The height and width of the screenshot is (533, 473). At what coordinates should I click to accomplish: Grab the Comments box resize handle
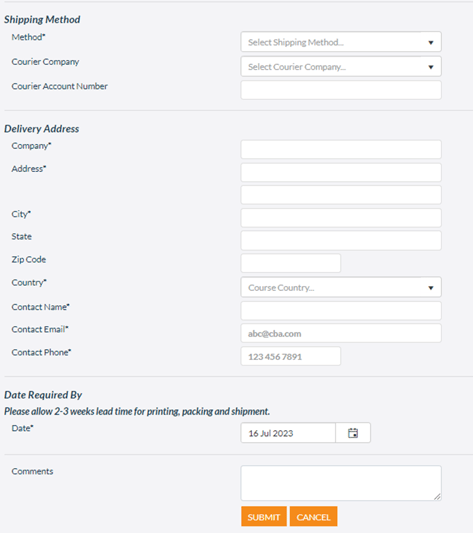tap(438, 497)
